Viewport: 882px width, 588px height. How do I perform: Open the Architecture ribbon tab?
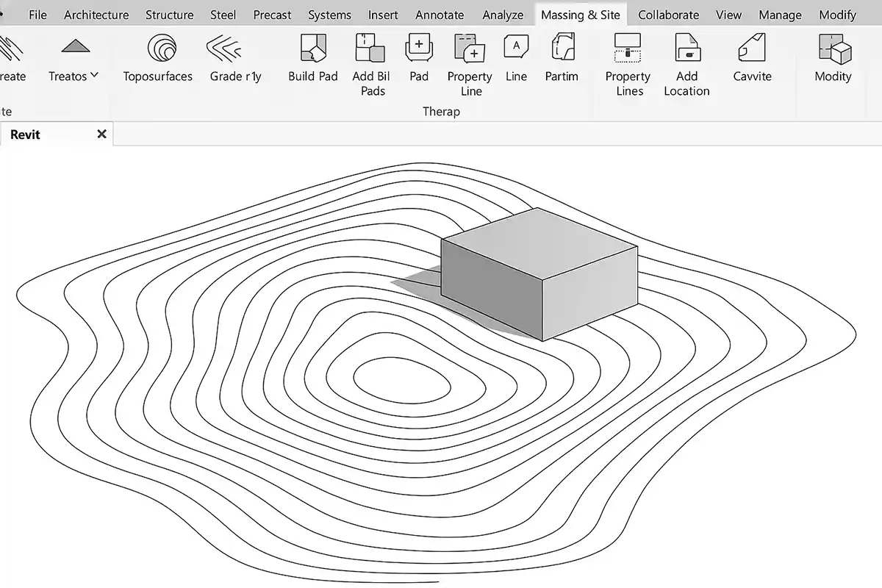click(x=96, y=15)
